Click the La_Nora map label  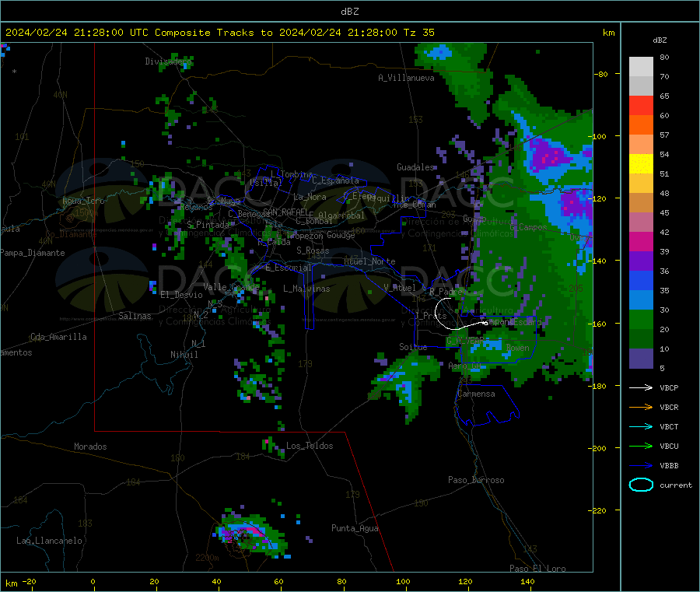(x=310, y=197)
